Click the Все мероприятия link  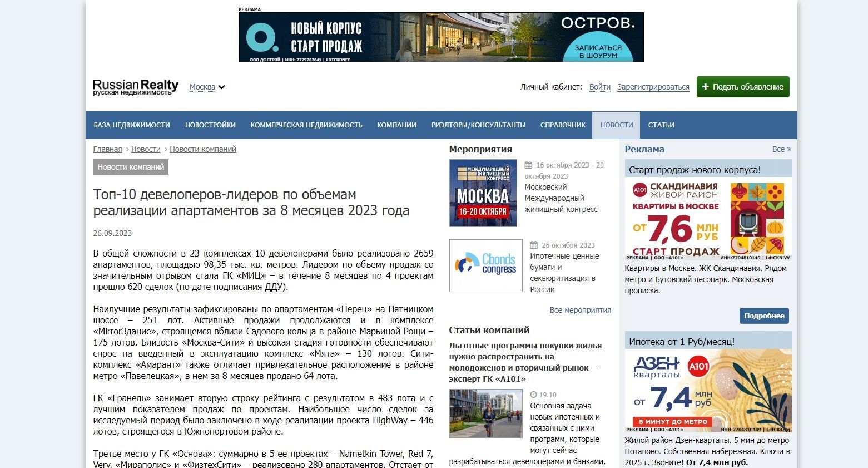pyautogui.click(x=580, y=310)
